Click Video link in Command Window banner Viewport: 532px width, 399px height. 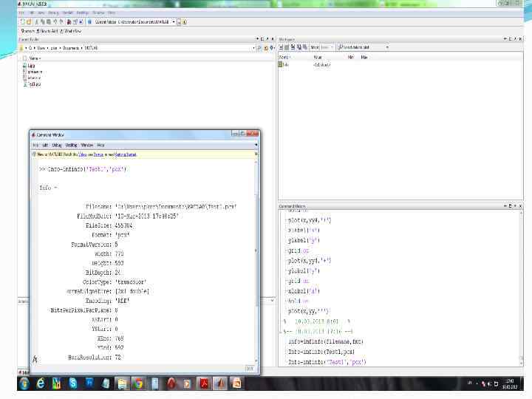pyautogui.click(x=83, y=154)
